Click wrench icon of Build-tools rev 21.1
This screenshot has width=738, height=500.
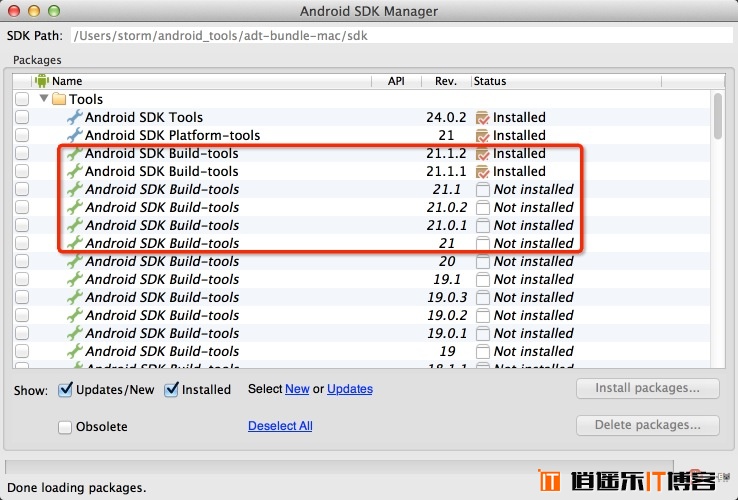click(75, 189)
